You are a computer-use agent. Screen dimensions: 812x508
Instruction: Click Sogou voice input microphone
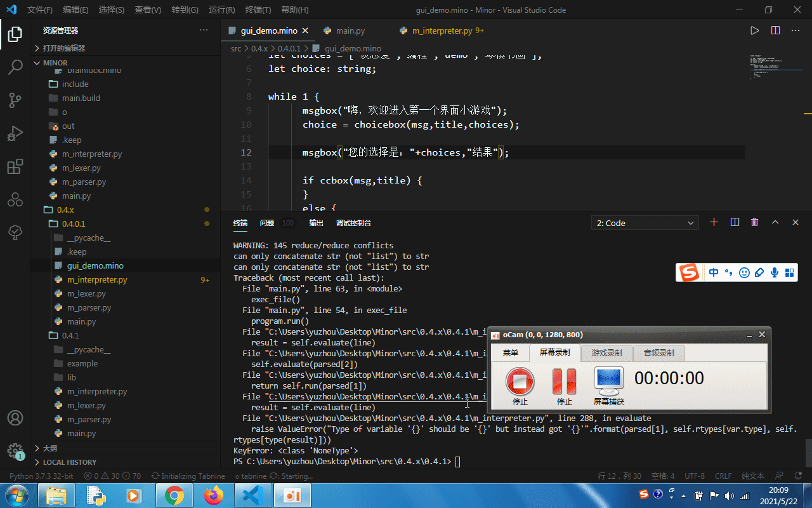point(775,272)
